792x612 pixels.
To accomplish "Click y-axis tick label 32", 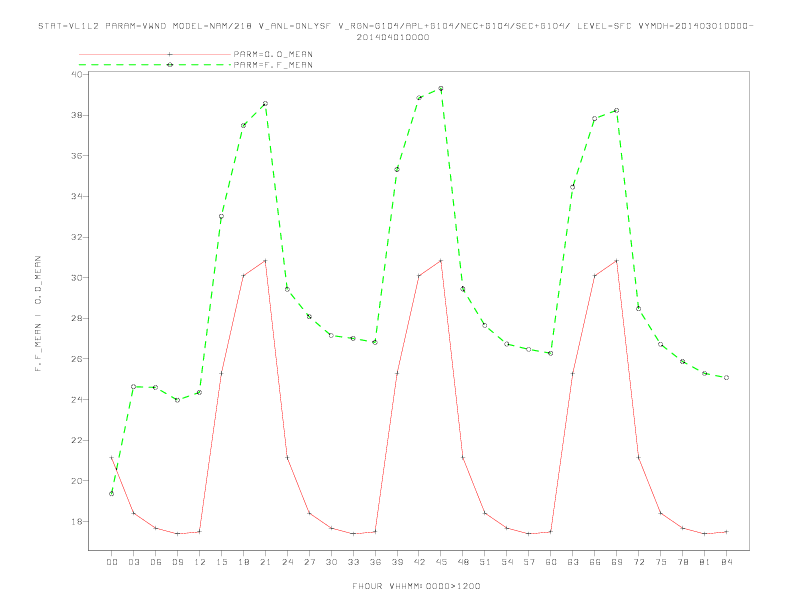I will pos(77,237).
